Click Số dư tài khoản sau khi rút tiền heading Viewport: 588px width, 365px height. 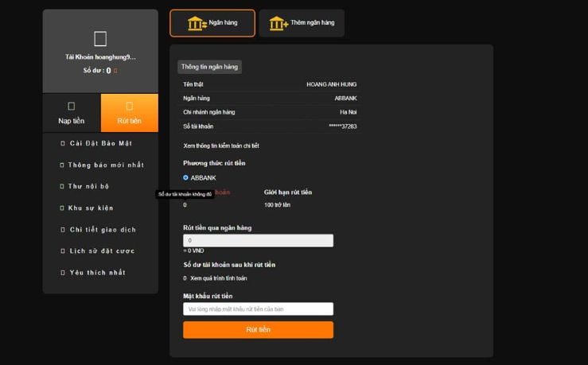tap(229, 265)
